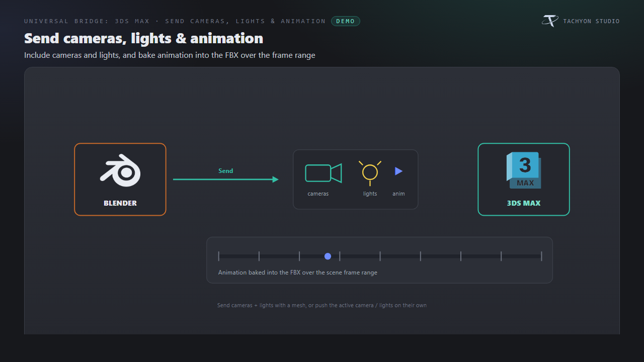The height and width of the screenshot is (362, 644).
Task: Select the teal camera icon
Action: click(324, 173)
